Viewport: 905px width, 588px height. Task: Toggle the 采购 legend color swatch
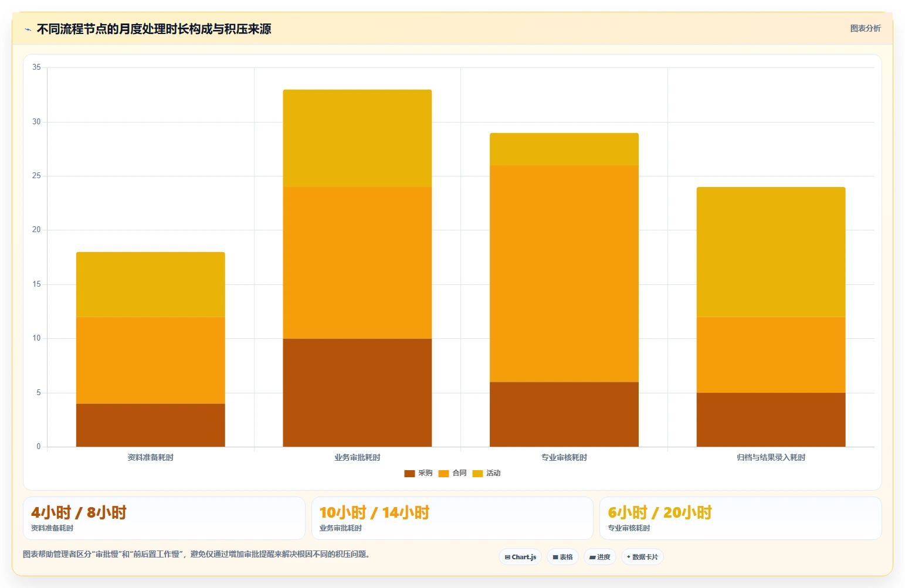409,473
